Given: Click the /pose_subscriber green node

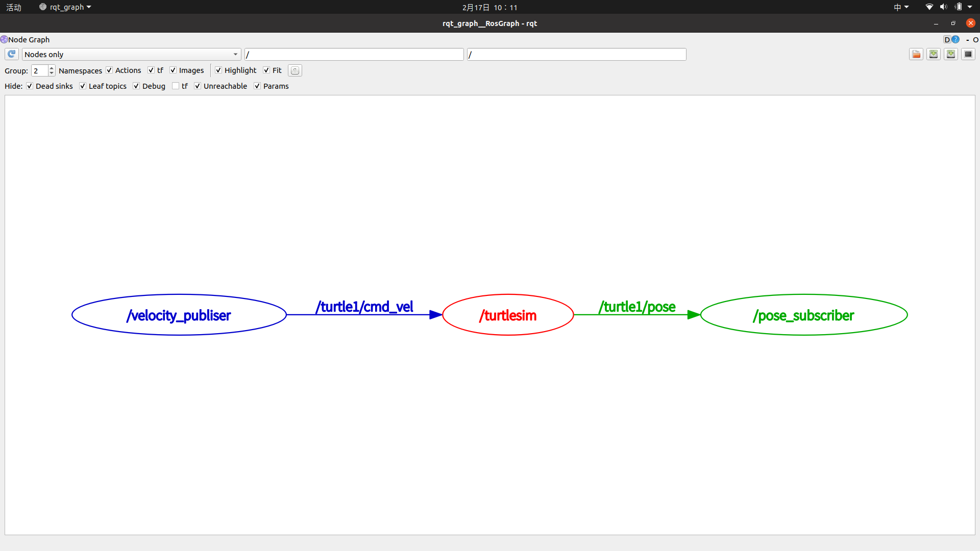Looking at the screenshot, I should coord(803,315).
